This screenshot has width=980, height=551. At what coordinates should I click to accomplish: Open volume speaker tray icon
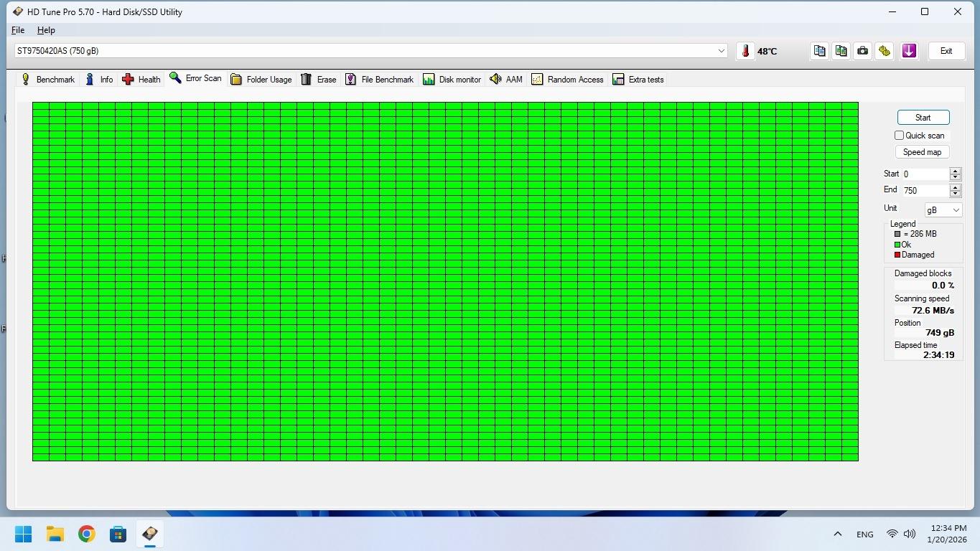[910, 534]
